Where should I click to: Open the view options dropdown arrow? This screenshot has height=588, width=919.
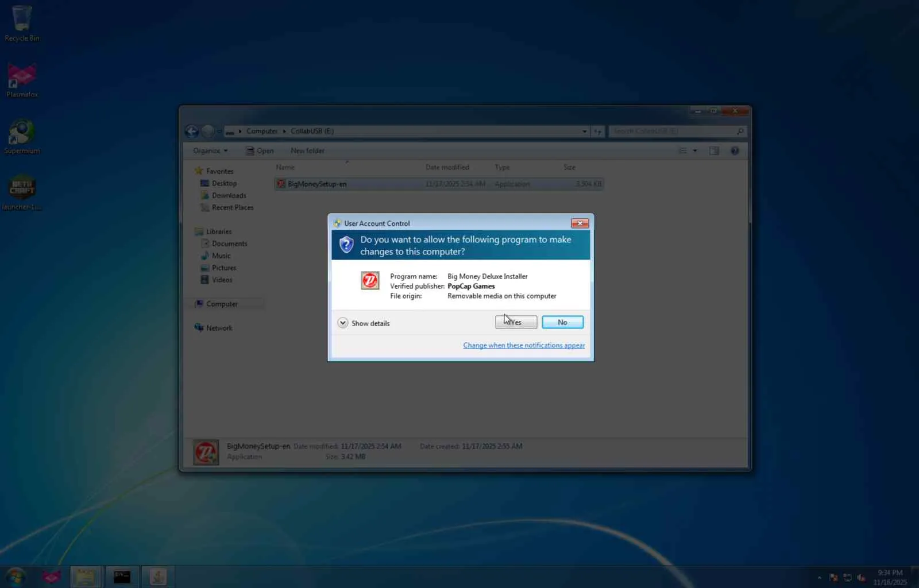[x=695, y=150]
